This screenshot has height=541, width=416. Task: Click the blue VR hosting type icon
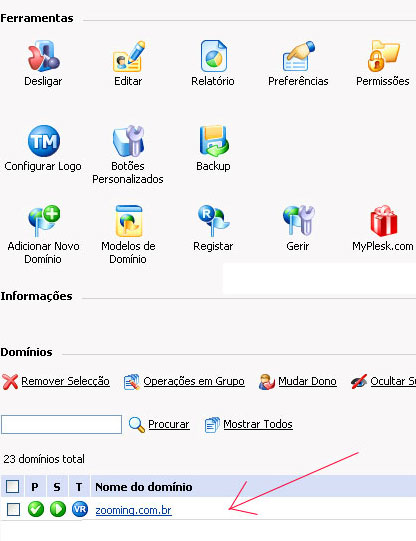point(80,509)
